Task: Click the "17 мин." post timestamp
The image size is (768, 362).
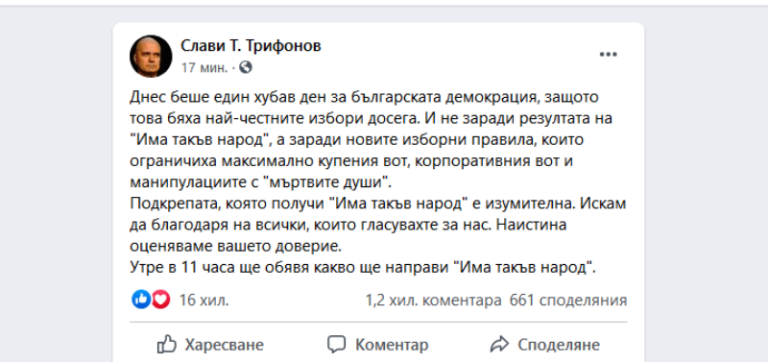Action: coord(204,68)
